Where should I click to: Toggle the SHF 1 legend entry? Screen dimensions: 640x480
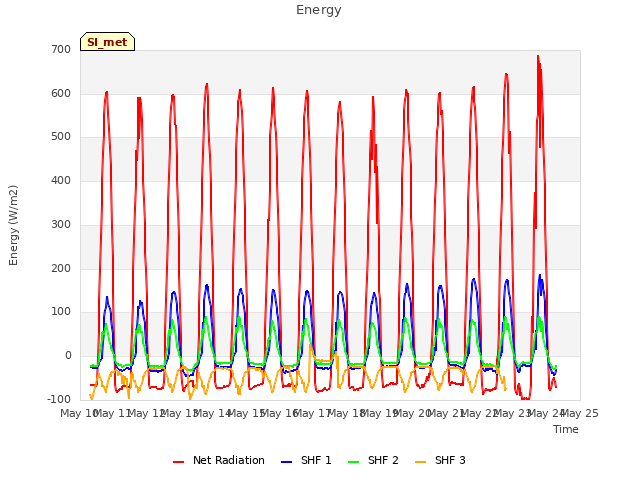(306, 460)
